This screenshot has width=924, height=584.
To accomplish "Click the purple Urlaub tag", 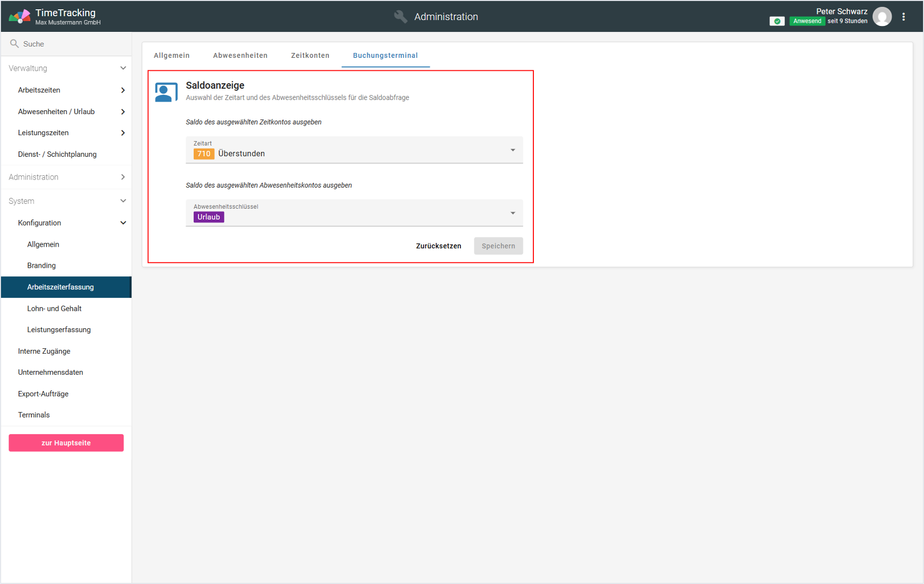I will pyautogui.click(x=209, y=217).
